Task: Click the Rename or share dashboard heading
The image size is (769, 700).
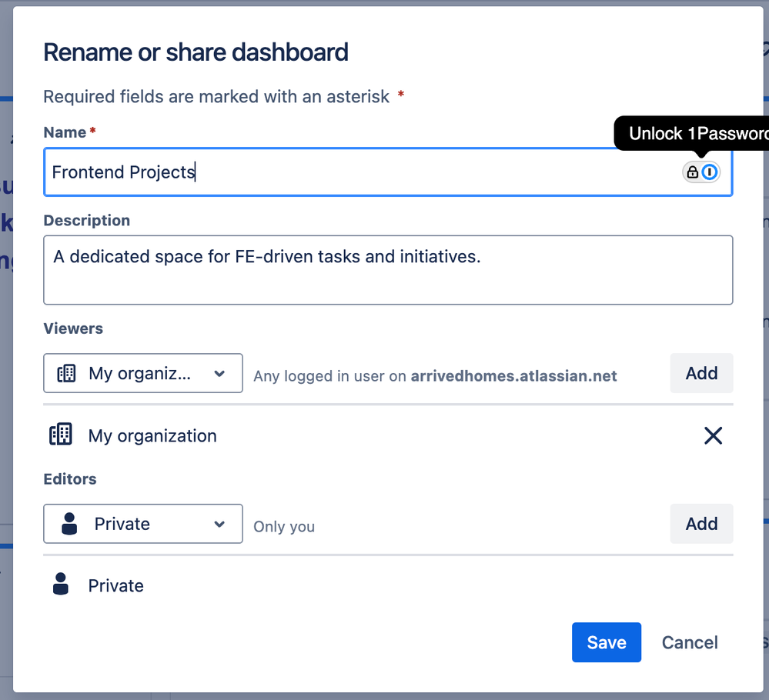Action: [196, 52]
